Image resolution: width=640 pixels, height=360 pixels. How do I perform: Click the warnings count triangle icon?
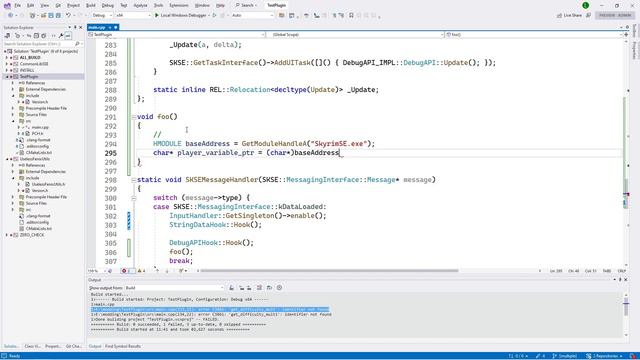pyautogui.click(x=141, y=271)
